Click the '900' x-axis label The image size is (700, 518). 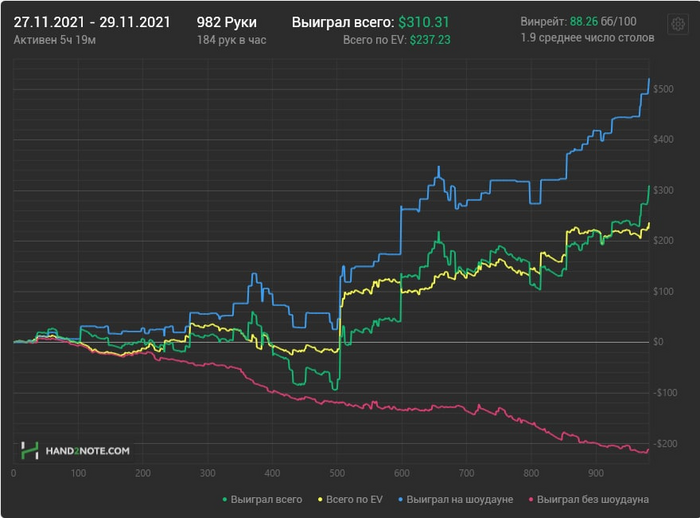[x=596, y=473]
